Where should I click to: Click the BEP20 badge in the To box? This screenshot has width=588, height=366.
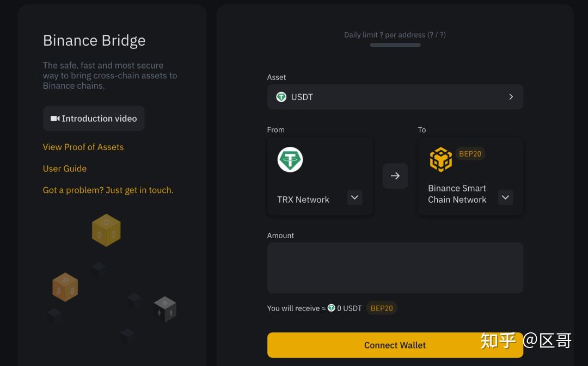coord(470,154)
